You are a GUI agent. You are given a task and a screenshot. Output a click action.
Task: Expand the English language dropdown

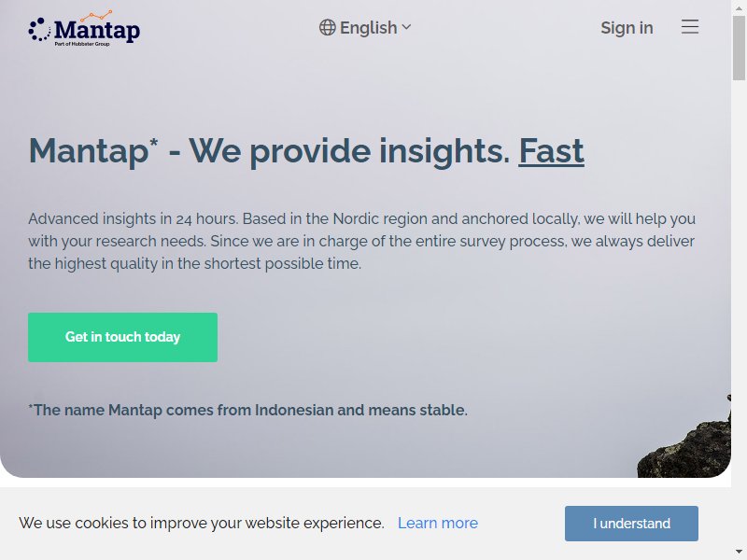click(x=365, y=28)
